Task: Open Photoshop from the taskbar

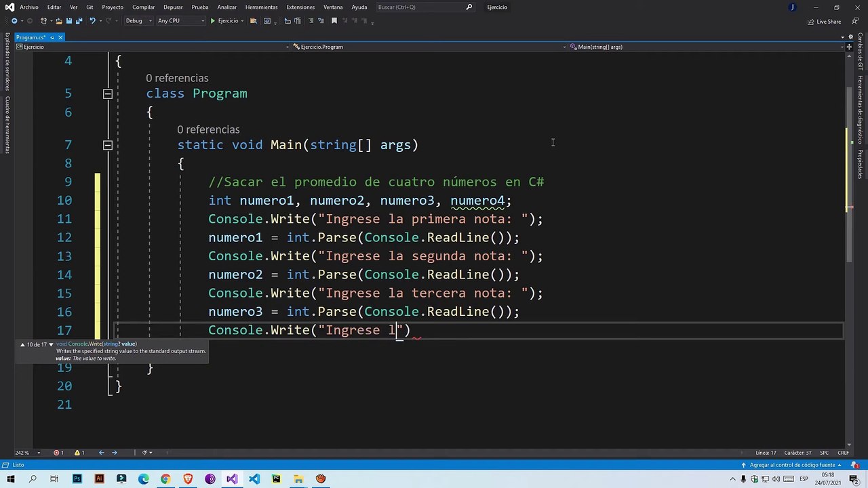Action: tap(77, 479)
